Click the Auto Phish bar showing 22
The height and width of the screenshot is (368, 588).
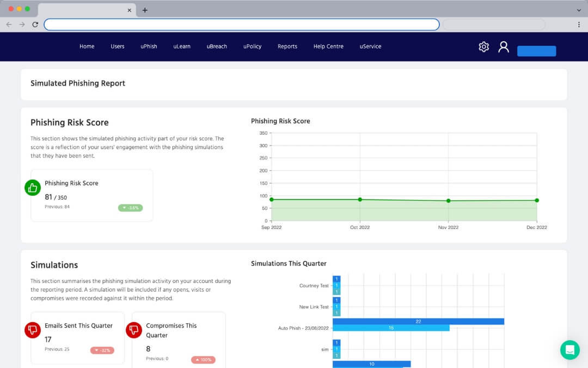coord(418,322)
